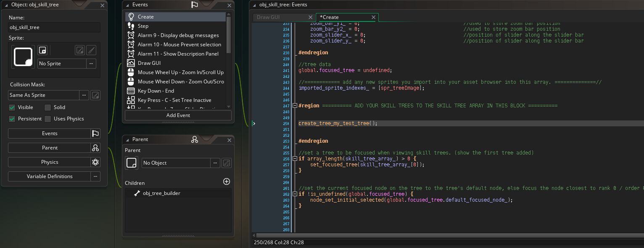This screenshot has height=248, width=644.
Task: Click the Variable Definitions button
Action: [x=49, y=176]
